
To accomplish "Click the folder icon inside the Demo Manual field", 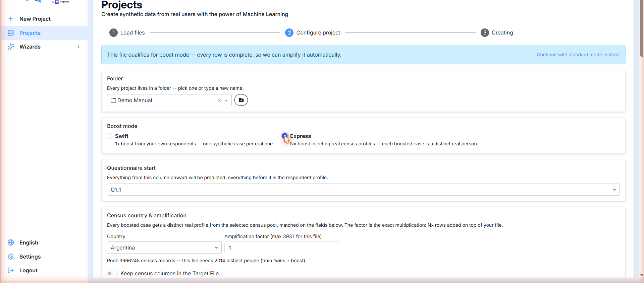I will pyautogui.click(x=113, y=100).
